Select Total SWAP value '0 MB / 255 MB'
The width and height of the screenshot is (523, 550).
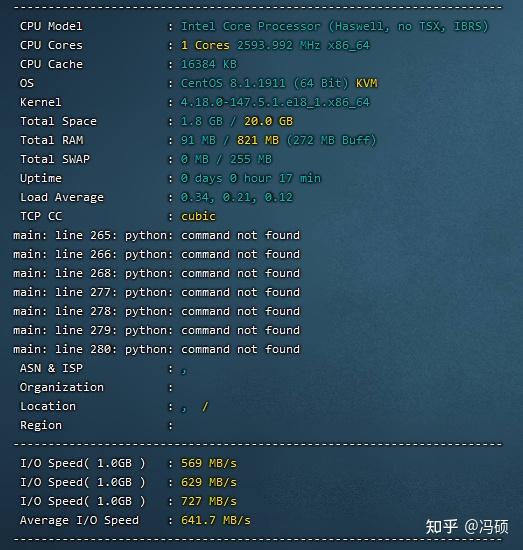(226, 159)
